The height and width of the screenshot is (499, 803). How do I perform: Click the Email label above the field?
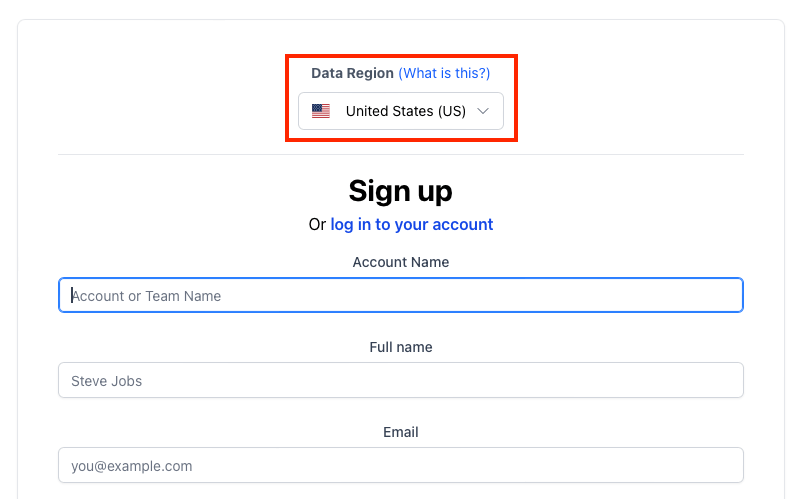point(400,432)
